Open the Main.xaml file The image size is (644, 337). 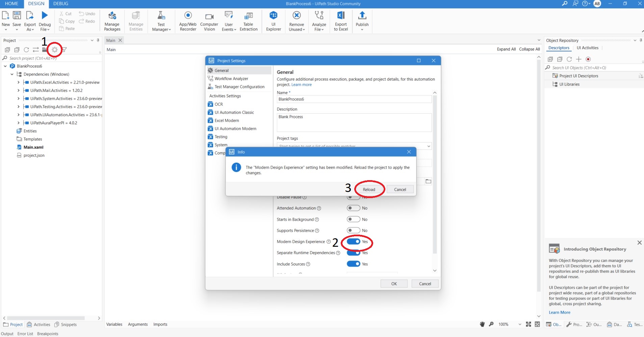coord(33,147)
